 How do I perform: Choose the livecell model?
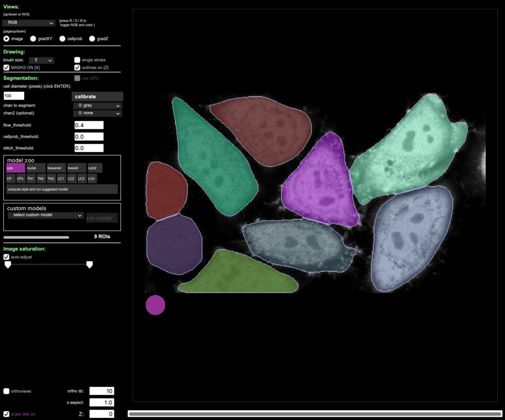(76, 168)
